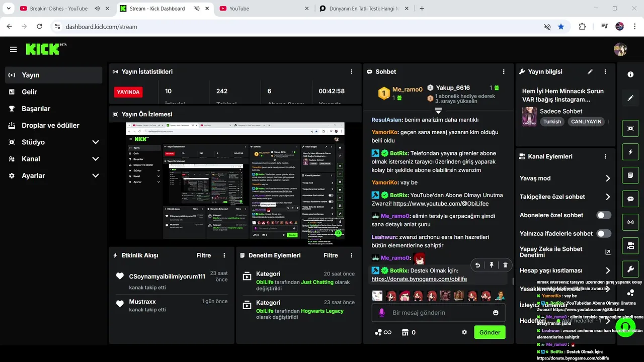This screenshot has width=644, height=362.
Task: Click the profile avatar in Kick header
Action: pos(620,49)
